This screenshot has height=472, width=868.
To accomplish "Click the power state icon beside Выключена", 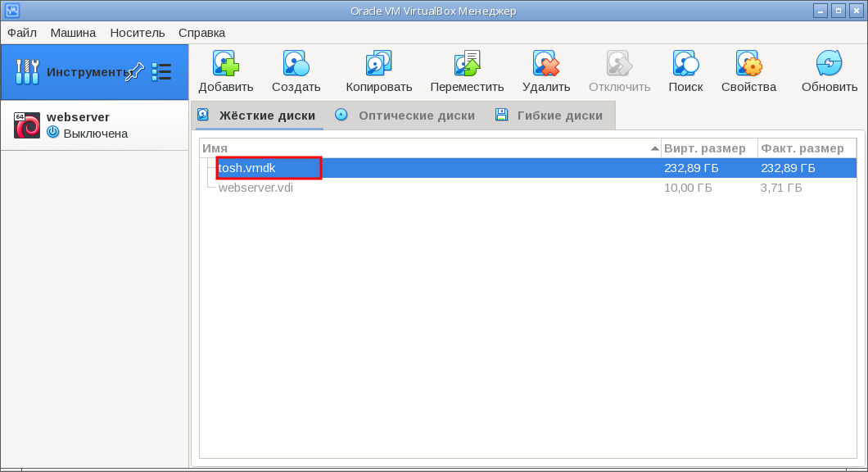I will pyautogui.click(x=53, y=132).
